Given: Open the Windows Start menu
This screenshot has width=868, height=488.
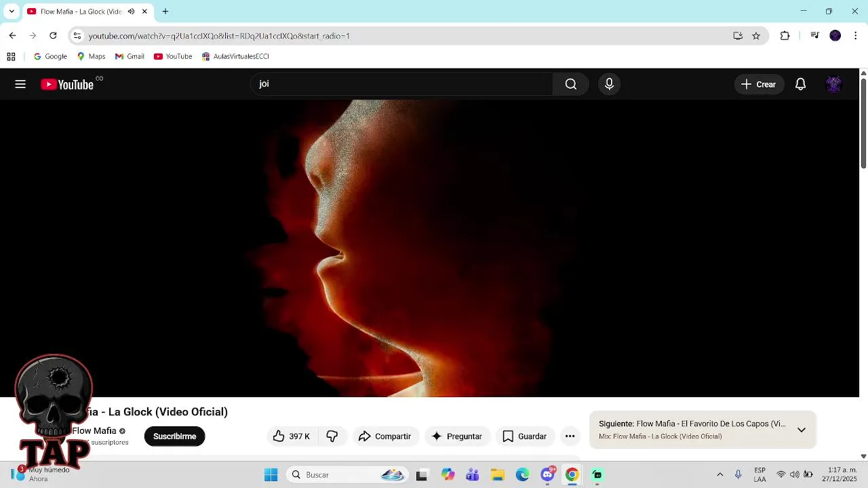Looking at the screenshot, I should (x=271, y=475).
